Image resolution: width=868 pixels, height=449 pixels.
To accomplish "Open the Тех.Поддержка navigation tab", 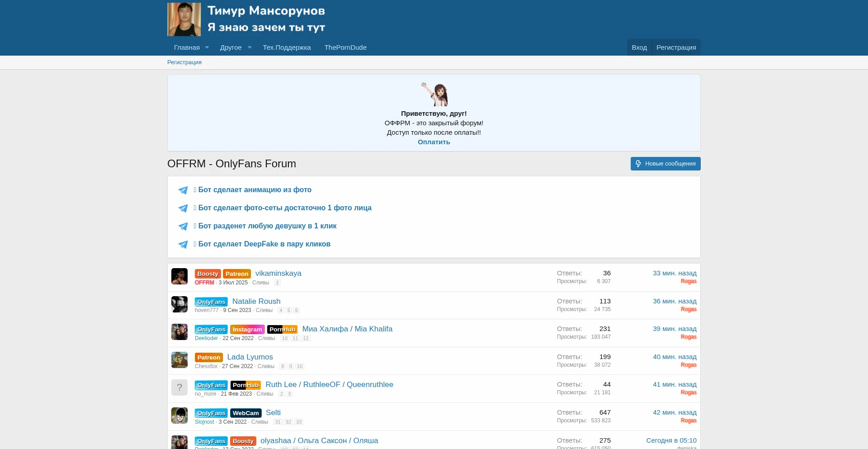I will (x=287, y=47).
